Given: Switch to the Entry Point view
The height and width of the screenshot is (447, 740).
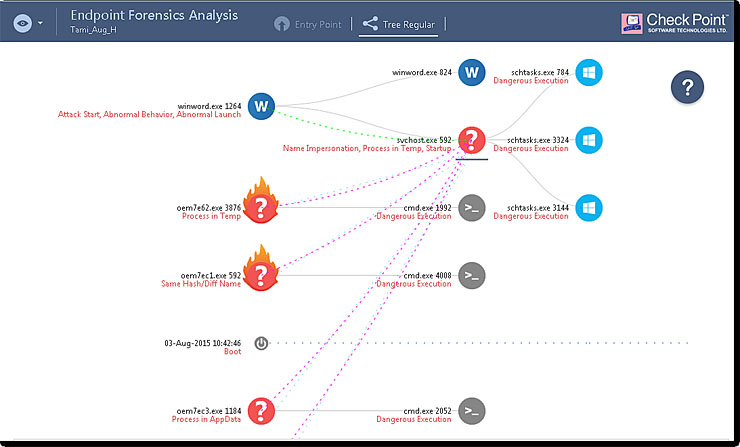Looking at the screenshot, I should pyautogui.click(x=307, y=23).
